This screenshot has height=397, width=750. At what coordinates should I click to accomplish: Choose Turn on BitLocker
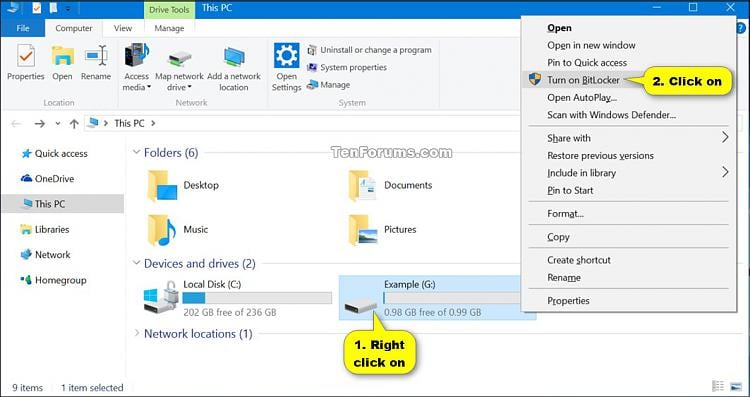584,80
